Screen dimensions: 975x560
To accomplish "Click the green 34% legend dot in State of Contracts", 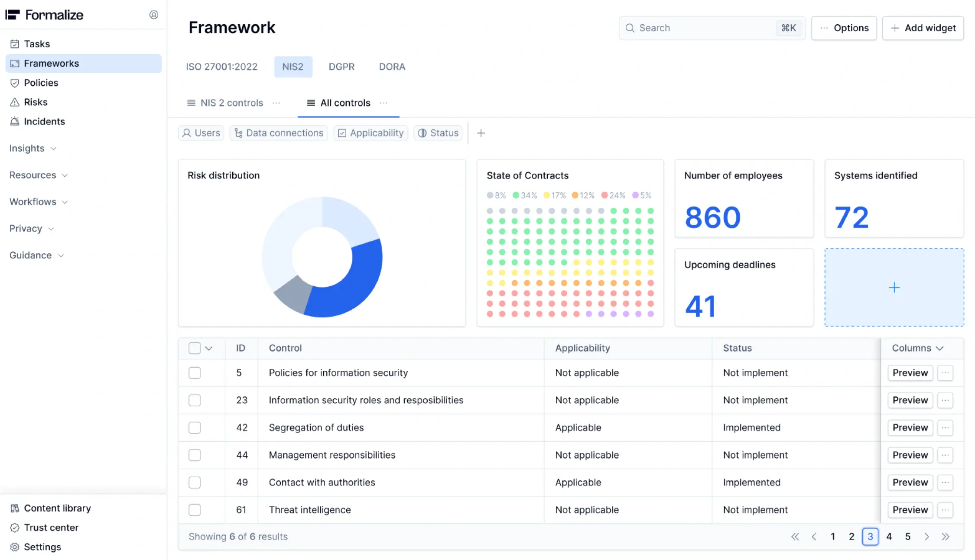I will 516,195.
